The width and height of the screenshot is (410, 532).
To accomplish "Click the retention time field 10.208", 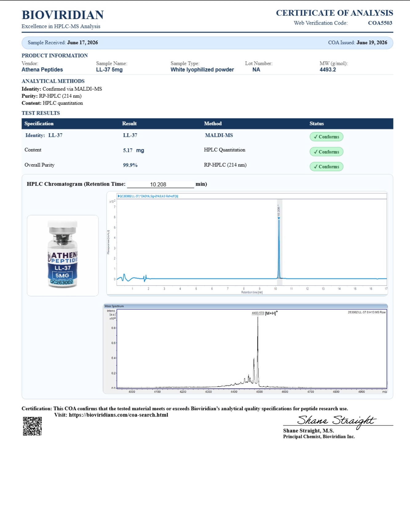I will coord(160,184).
